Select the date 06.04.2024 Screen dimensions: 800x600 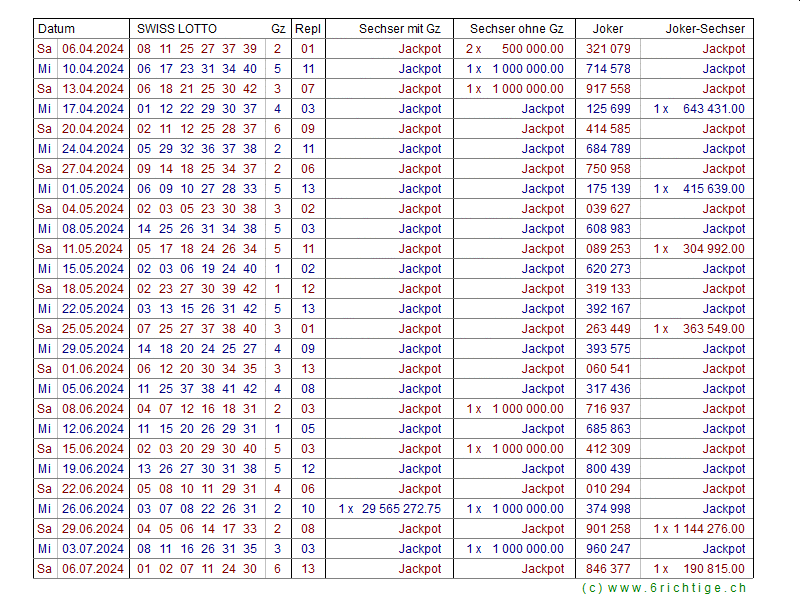point(93,49)
